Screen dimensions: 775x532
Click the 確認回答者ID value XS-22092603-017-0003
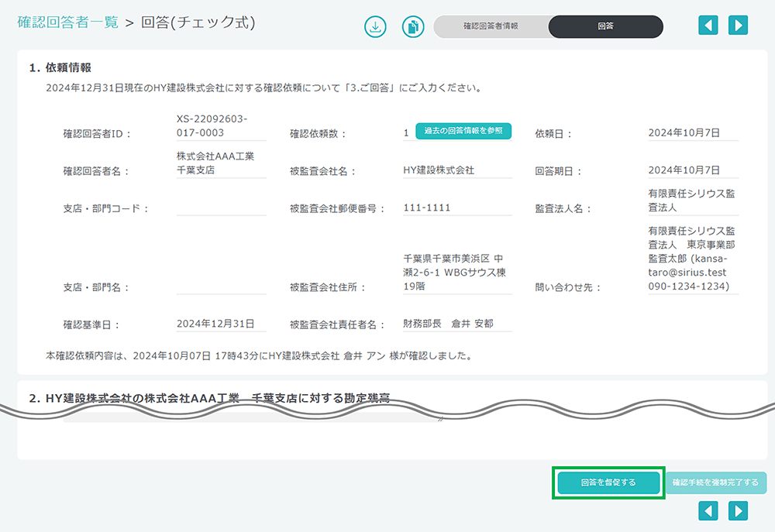click(221, 125)
